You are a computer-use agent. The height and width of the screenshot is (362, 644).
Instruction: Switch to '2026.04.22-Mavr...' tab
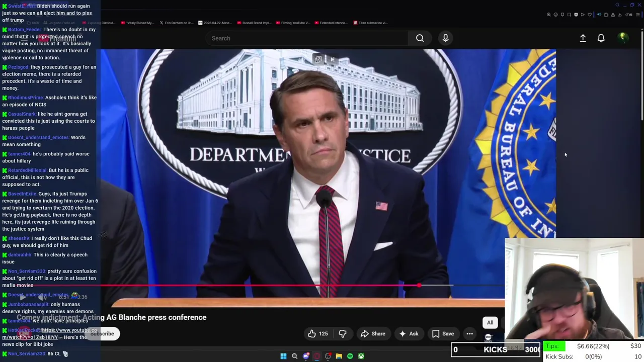[215, 23]
